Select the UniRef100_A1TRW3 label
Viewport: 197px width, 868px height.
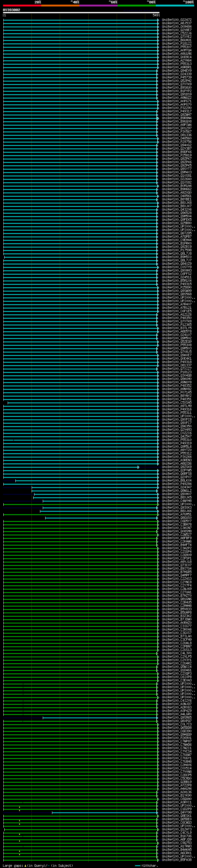click(177, 846)
